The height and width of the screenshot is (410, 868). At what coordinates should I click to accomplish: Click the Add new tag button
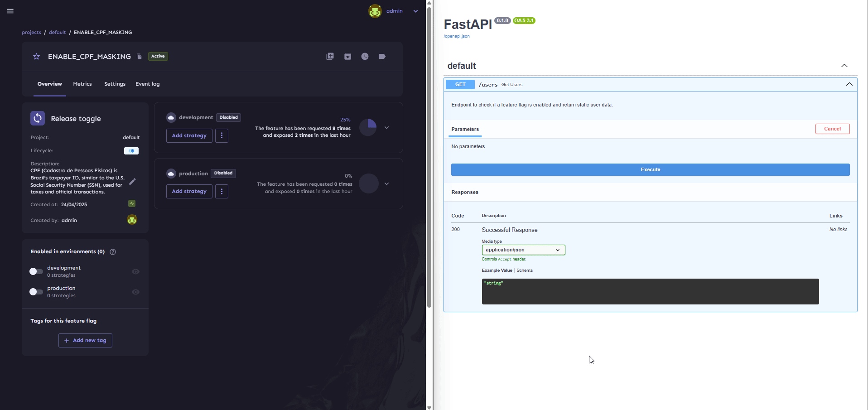[85, 341]
